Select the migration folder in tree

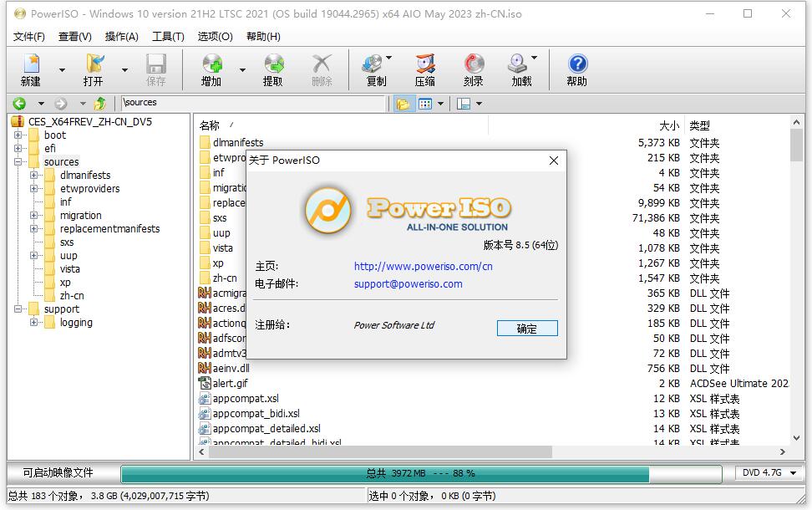pyautogui.click(x=81, y=215)
